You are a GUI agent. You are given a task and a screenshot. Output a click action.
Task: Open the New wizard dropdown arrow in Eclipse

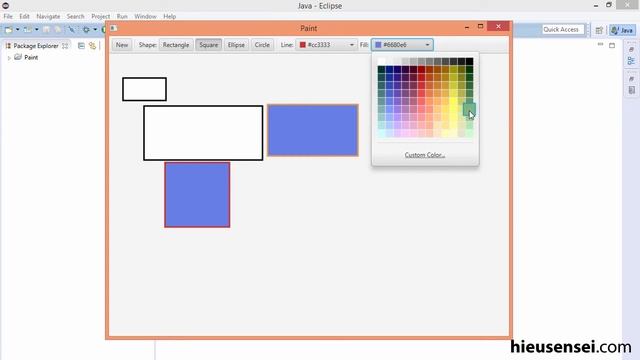point(17,30)
